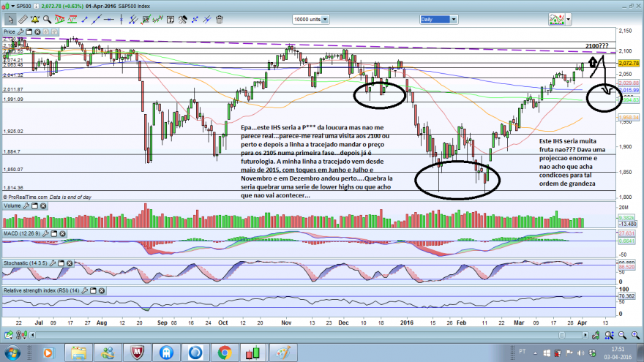Image resolution: width=644 pixels, height=362 pixels.
Task: Open Volume panel wrench settings
Action: click(26, 205)
